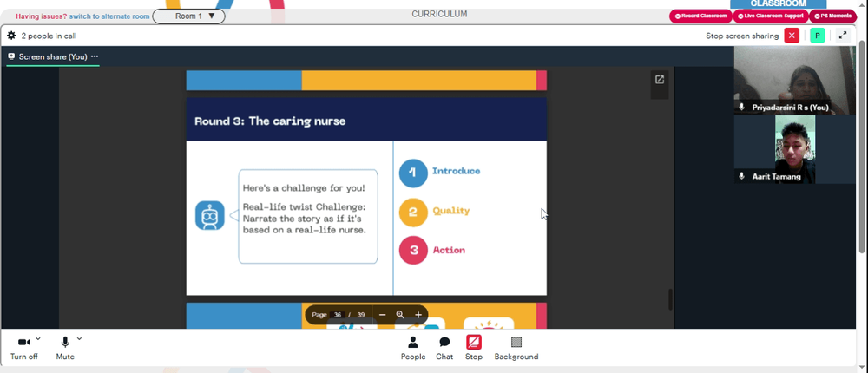Viewport: 868px width, 373px height.
Task: Click the magnifier zoom reset icon
Action: pyautogui.click(x=400, y=315)
